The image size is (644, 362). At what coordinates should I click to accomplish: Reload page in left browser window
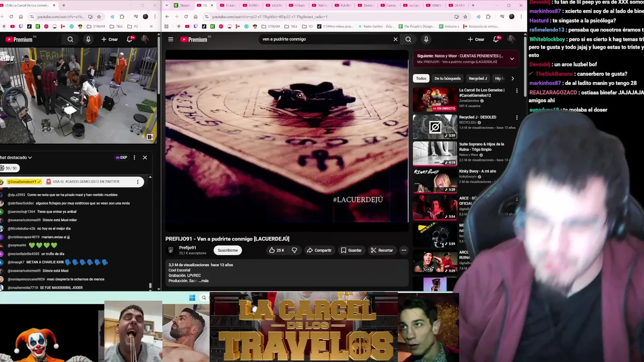click(11, 17)
